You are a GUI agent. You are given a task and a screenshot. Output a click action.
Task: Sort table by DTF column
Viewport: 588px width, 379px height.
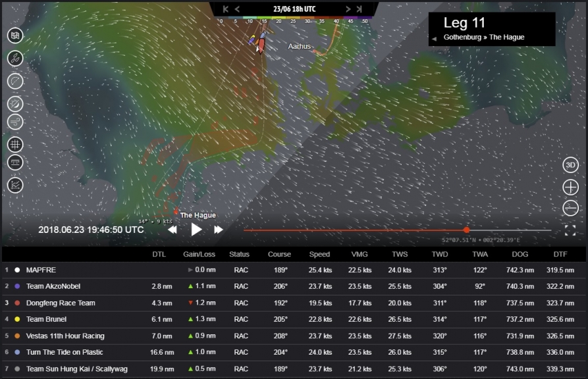(560, 254)
